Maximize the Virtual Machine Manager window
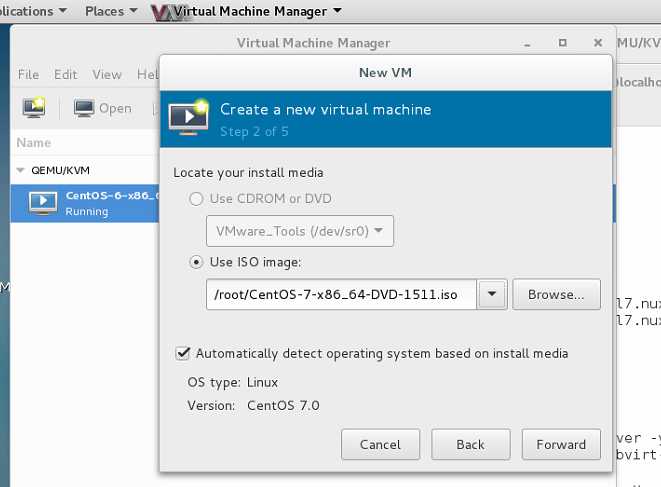 pos(562,43)
